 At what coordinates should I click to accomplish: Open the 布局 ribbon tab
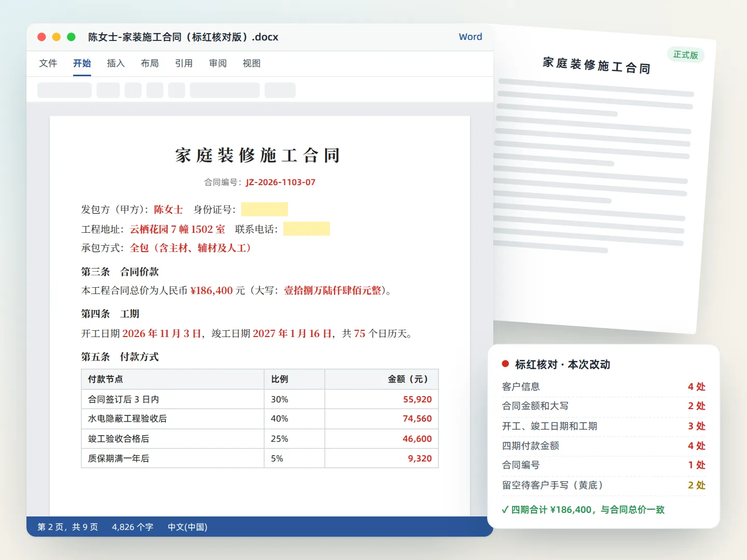pos(150,63)
